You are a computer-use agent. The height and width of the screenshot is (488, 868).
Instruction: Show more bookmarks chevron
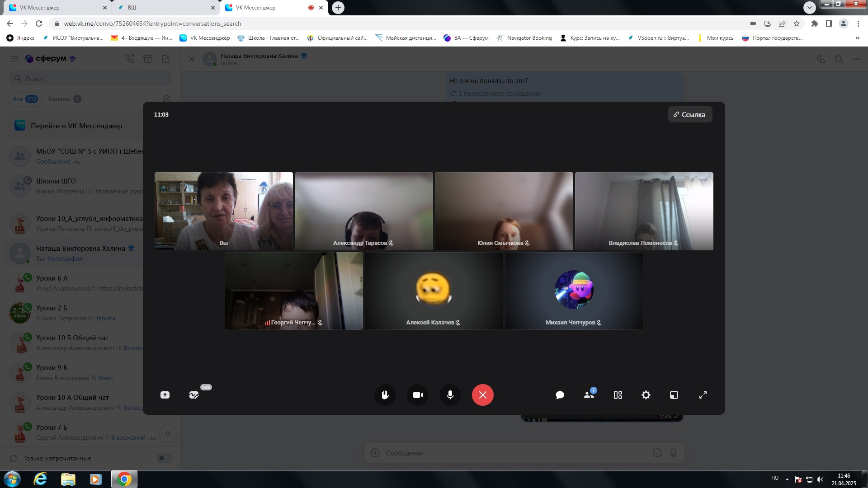[x=858, y=38]
